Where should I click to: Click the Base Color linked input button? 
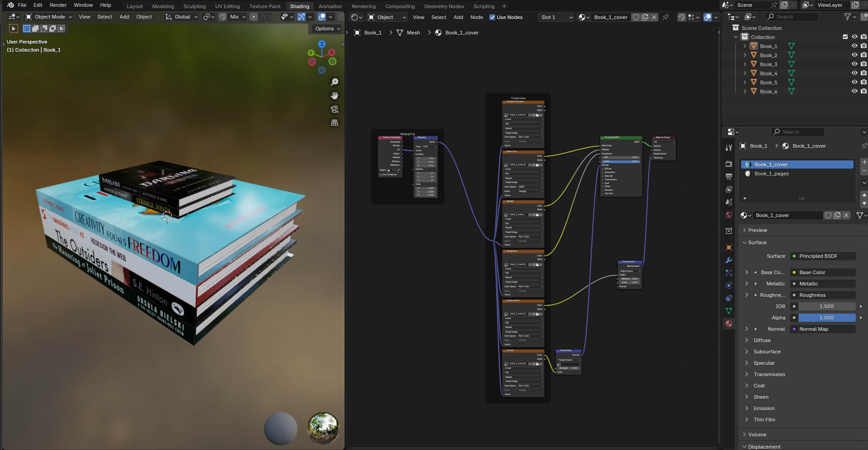pos(823,272)
